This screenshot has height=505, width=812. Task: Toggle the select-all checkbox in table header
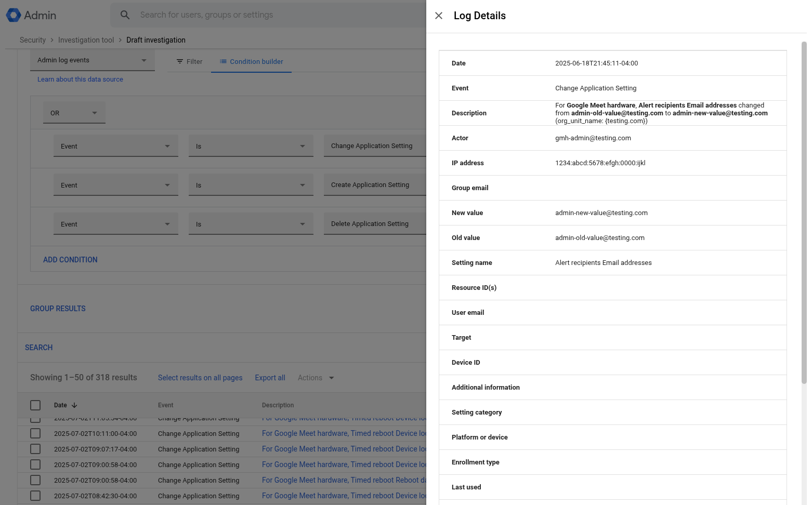[35, 405]
